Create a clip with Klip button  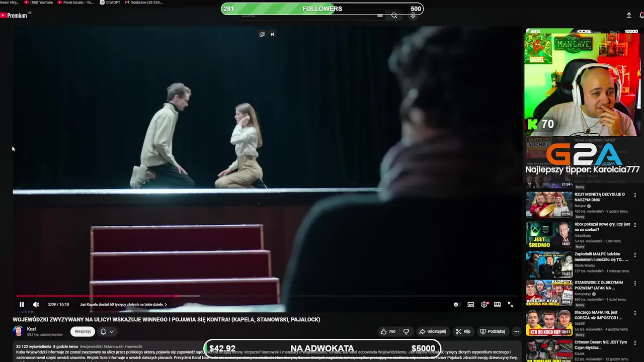click(x=463, y=331)
